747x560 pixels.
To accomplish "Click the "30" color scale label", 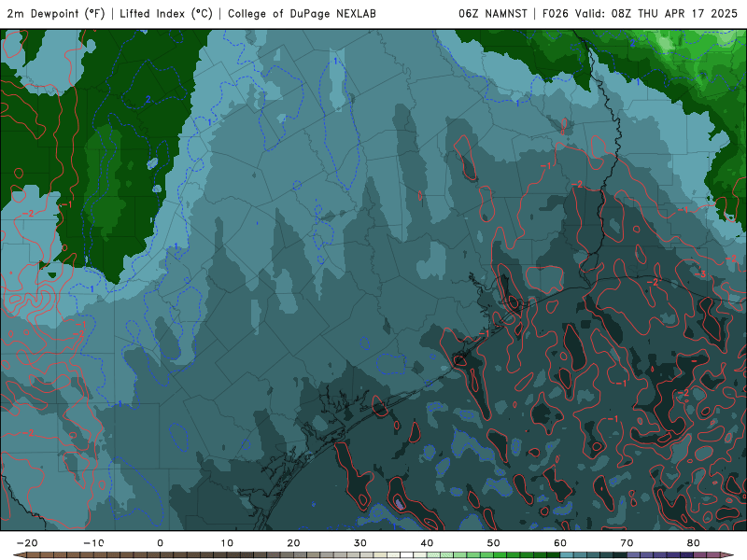I will click(x=360, y=543).
